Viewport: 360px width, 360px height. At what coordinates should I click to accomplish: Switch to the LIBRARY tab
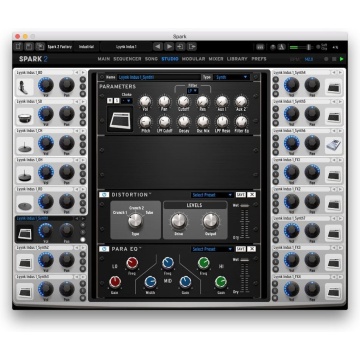(x=237, y=59)
